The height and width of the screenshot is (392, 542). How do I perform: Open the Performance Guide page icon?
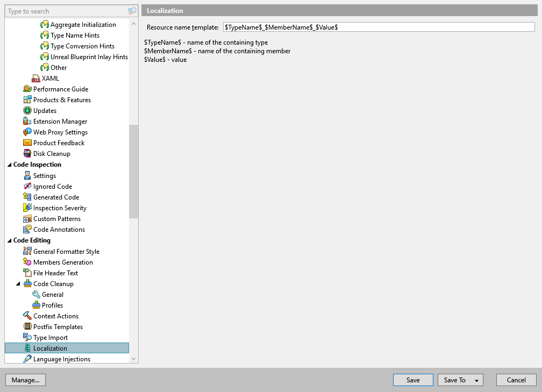(28, 89)
